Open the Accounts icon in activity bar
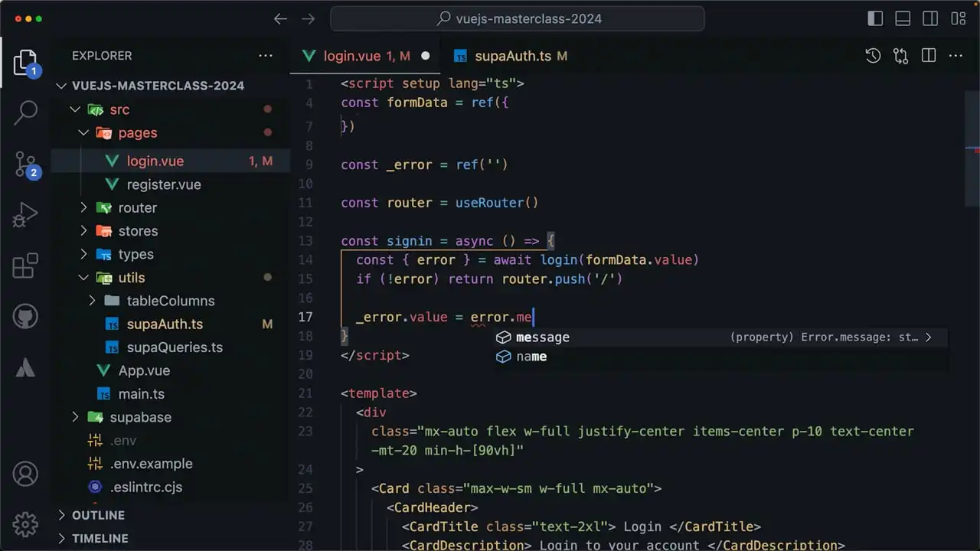 (25, 474)
